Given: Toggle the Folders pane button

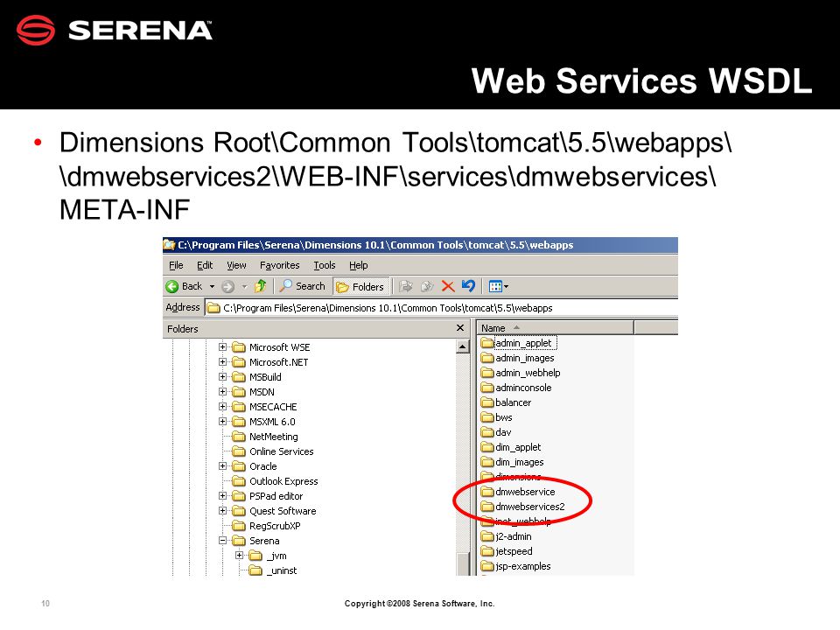Looking at the screenshot, I should click(360, 287).
